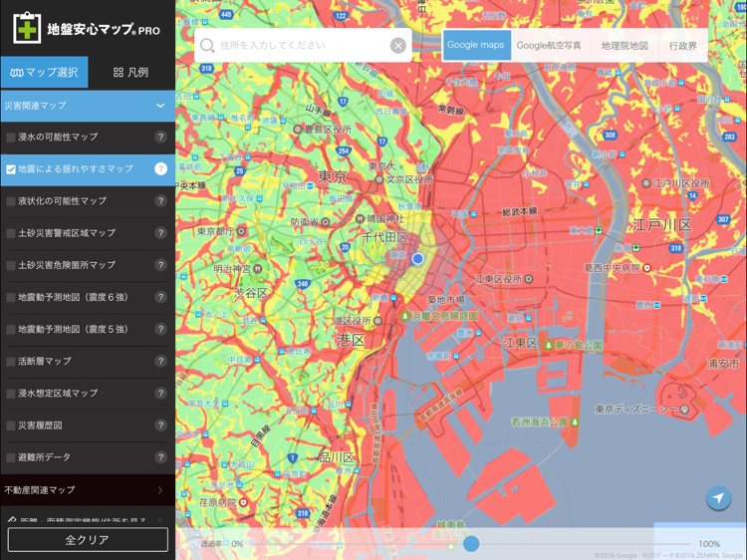Enable 地震動予測地図（震度５強） checkbox
Screen dimensions: 747x560
[11, 330]
